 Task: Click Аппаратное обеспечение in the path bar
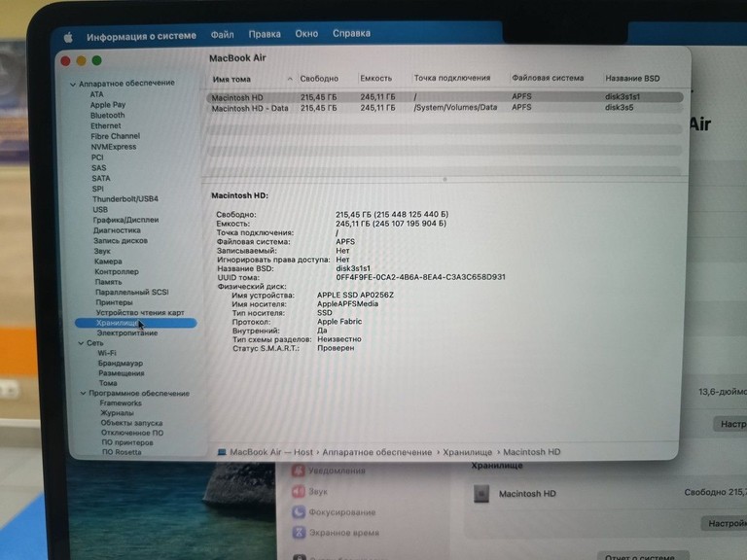[x=376, y=452]
